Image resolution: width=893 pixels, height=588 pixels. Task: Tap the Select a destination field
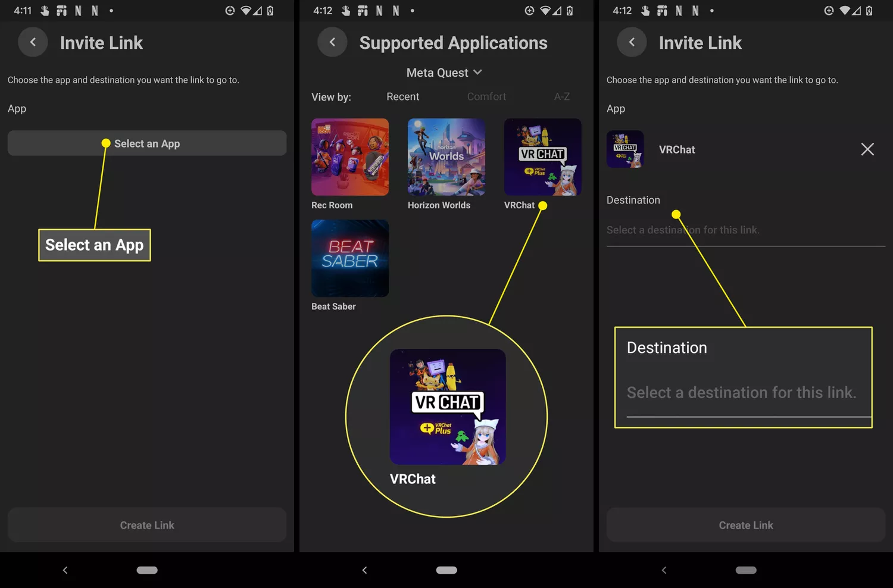click(x=746, y=230)
